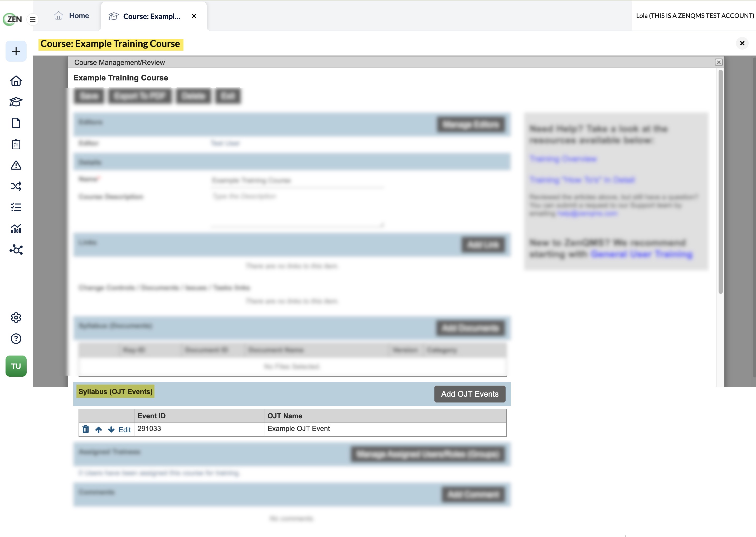Screen dimensions: 756x537
Task: Open the tasks checklist icon
Action: point(16,207)
